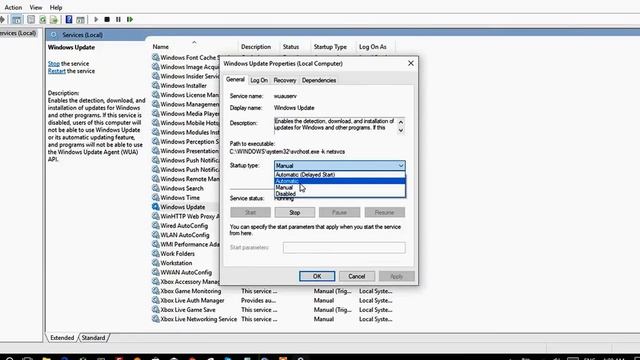Close the Windows Update Properties dialog

pyautogui.click(x=411, y=63)
